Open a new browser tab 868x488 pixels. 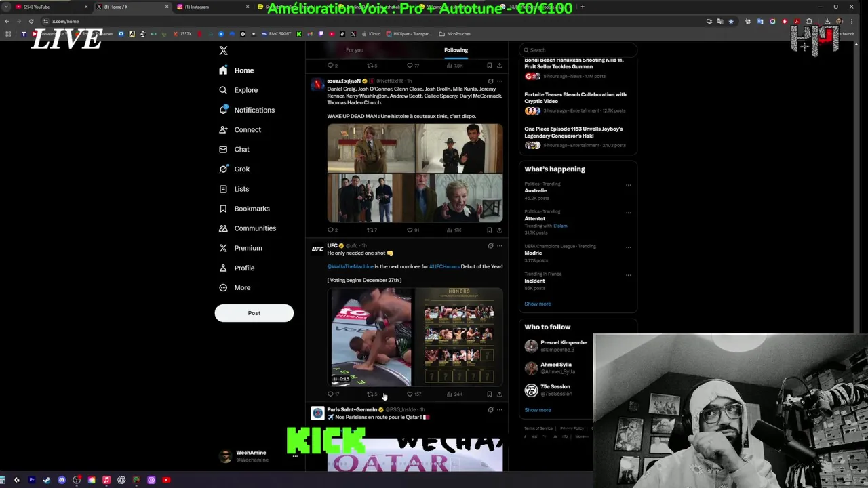[583, 7]
